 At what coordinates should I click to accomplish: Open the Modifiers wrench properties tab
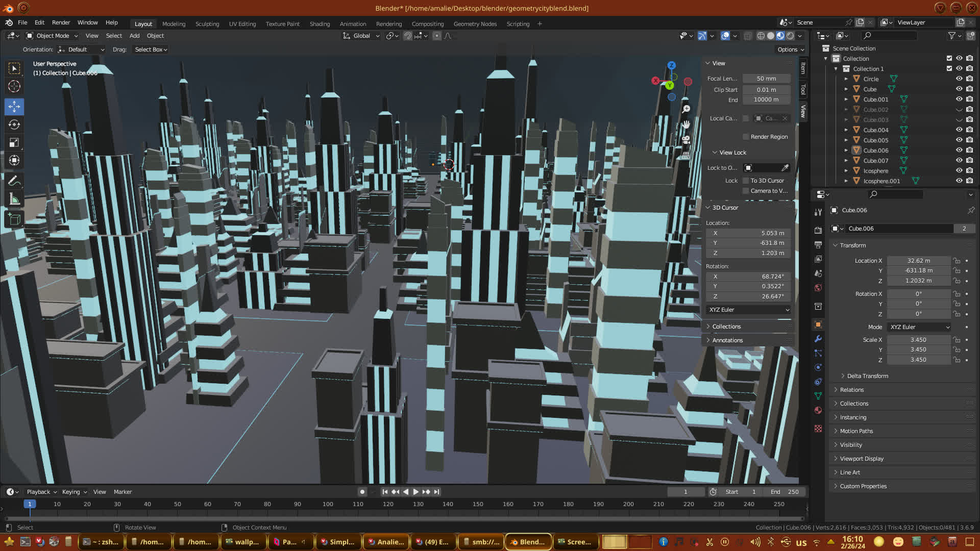click(818, 339)
